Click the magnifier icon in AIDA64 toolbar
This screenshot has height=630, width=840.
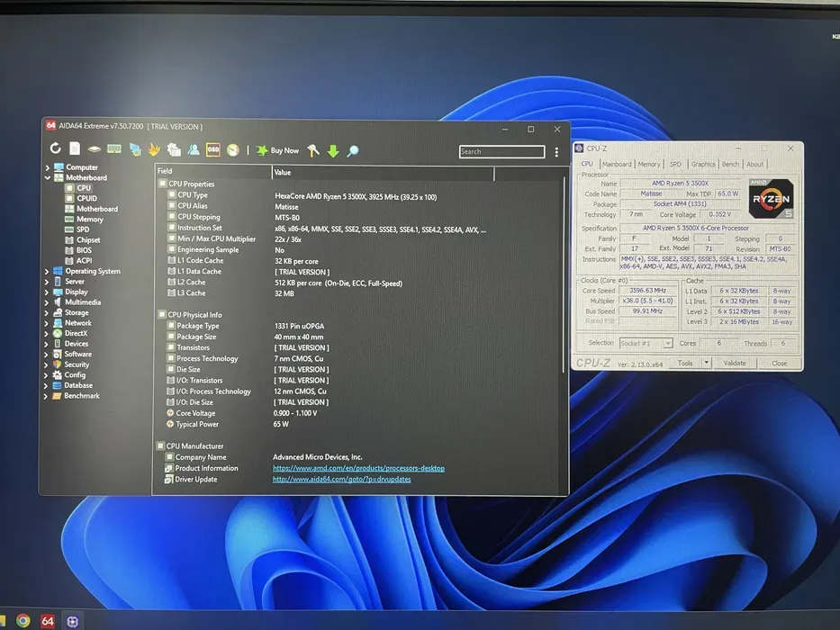pos(353,151)
